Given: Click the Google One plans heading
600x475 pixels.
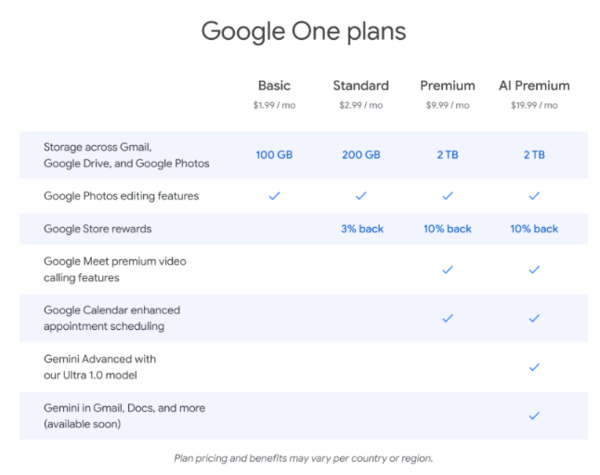Looking at the screenshot, I should 303,31.
